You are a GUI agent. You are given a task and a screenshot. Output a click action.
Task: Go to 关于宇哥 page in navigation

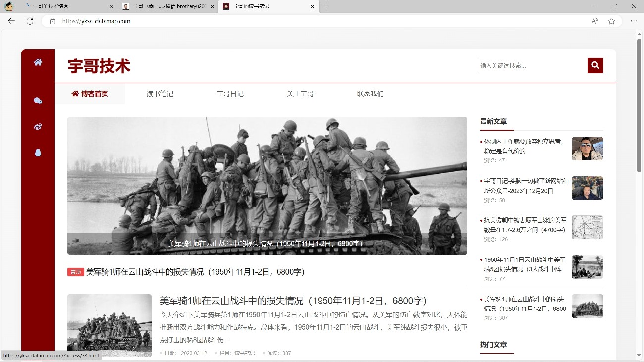300,94
